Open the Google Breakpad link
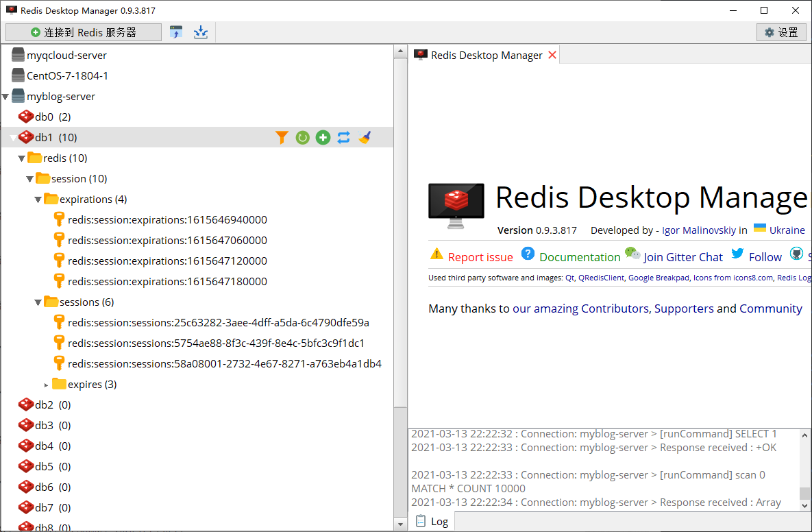 [659, 278]
